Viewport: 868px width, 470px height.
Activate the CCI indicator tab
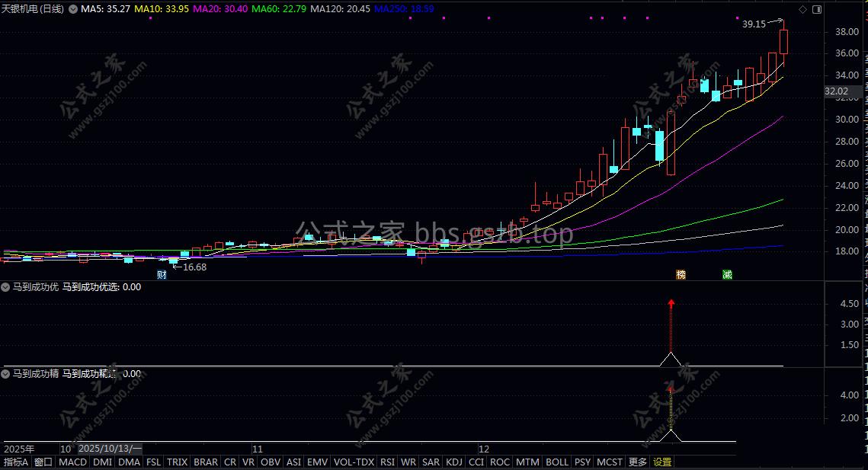point(476,462)
